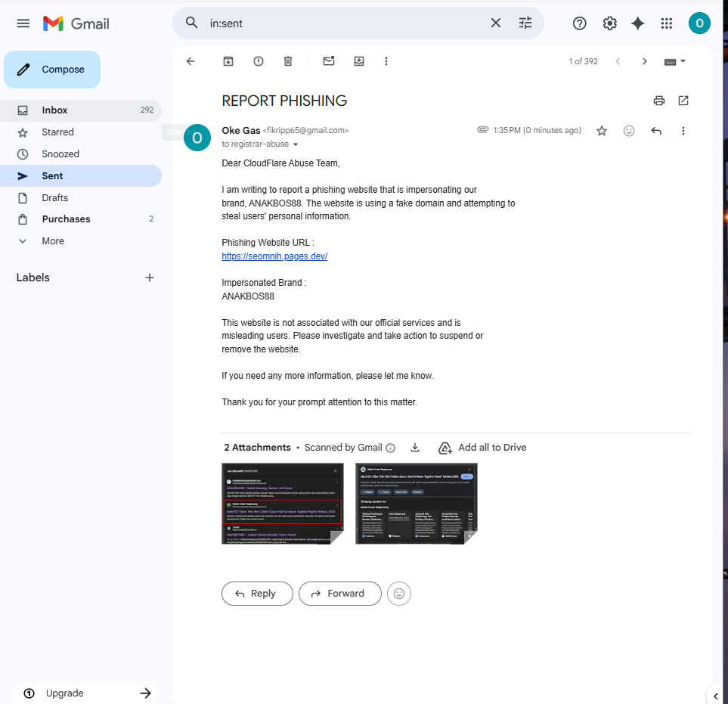Open the Google account avatar
Screen dimensions: 728x704
[699, 23]
